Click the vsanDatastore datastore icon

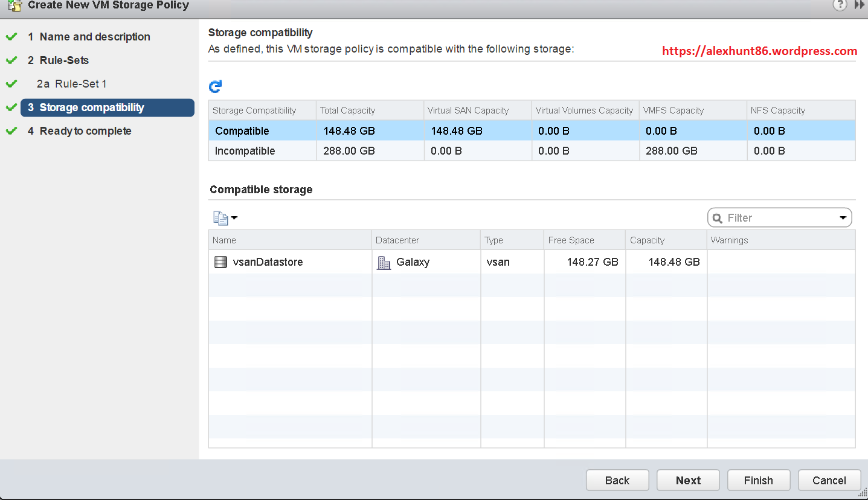tap(220, 261)
